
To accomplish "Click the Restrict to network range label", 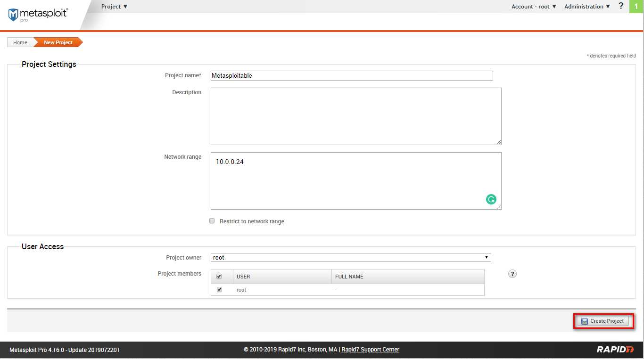I will [252, 221].
